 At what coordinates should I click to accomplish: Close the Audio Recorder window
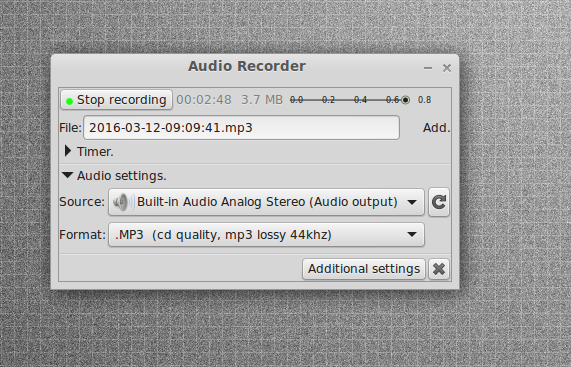447,68
